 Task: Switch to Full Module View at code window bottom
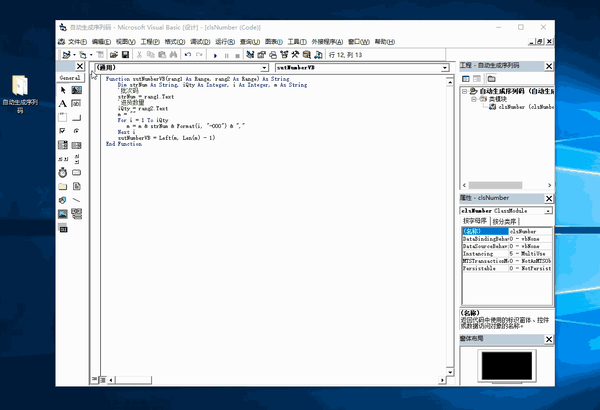[103, 380]
